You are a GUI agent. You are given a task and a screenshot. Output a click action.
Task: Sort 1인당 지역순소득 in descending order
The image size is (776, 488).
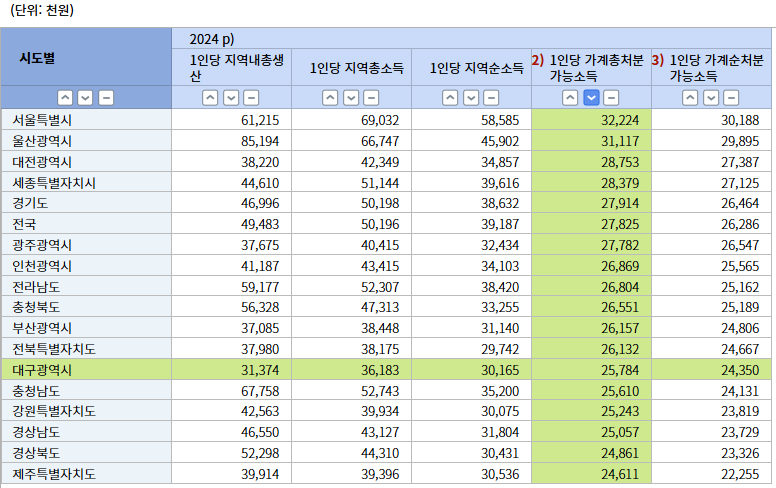click(470, 98)
